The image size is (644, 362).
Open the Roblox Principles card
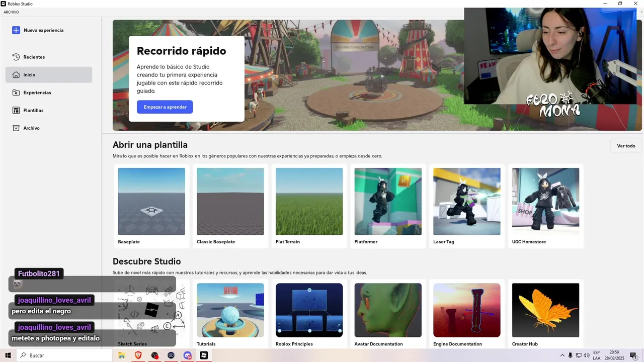[309, 315]
